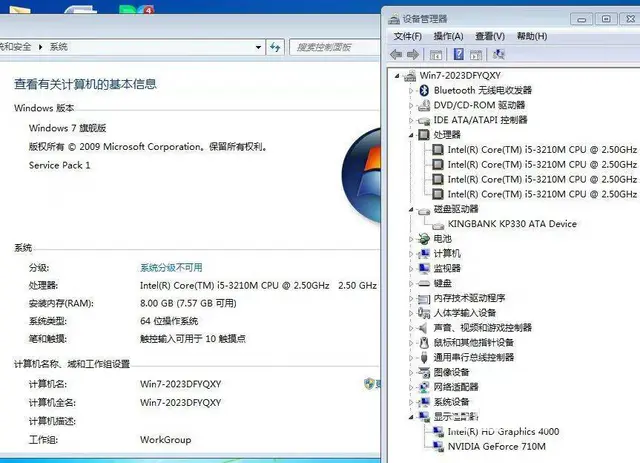
Task: Select the KINGBANK KP330 disk icon
Action: [x=438, y=225]
